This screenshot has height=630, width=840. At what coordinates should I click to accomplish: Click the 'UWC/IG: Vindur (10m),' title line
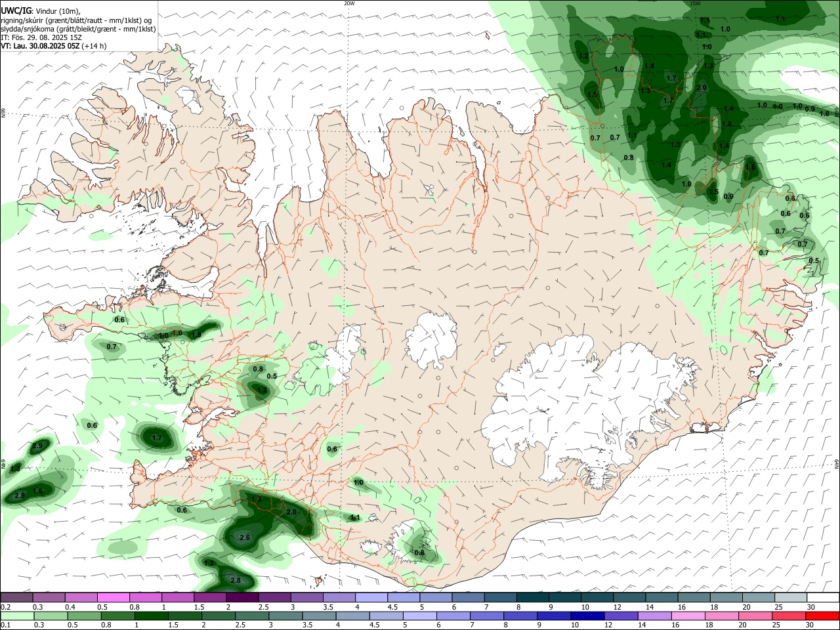tap(40, 11)
